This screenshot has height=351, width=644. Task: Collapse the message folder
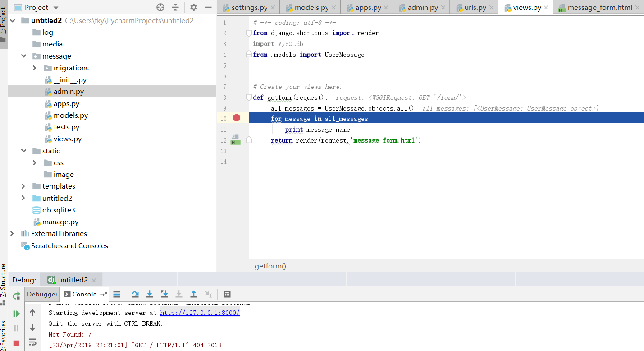23,56
